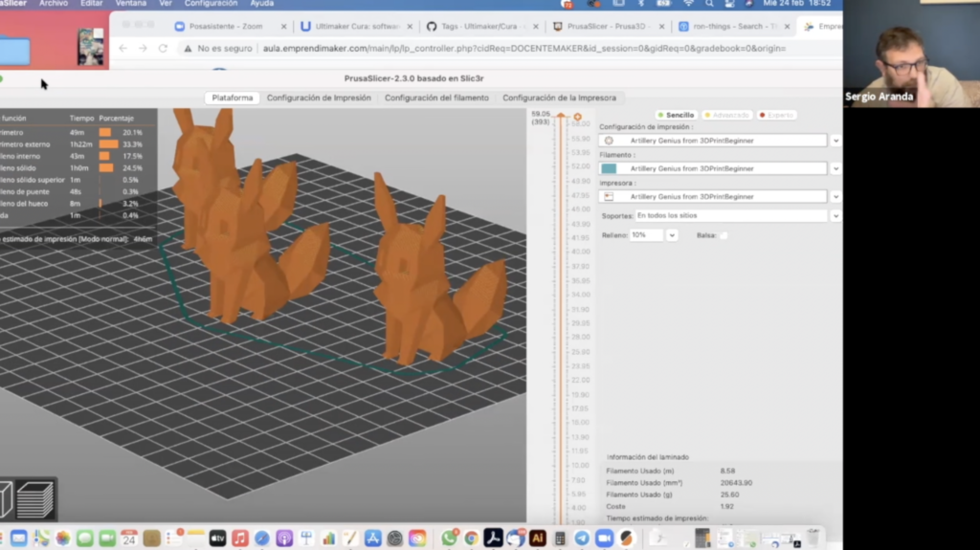
Task: Open Numbers chart app in the dock
Action: point(329,539)
